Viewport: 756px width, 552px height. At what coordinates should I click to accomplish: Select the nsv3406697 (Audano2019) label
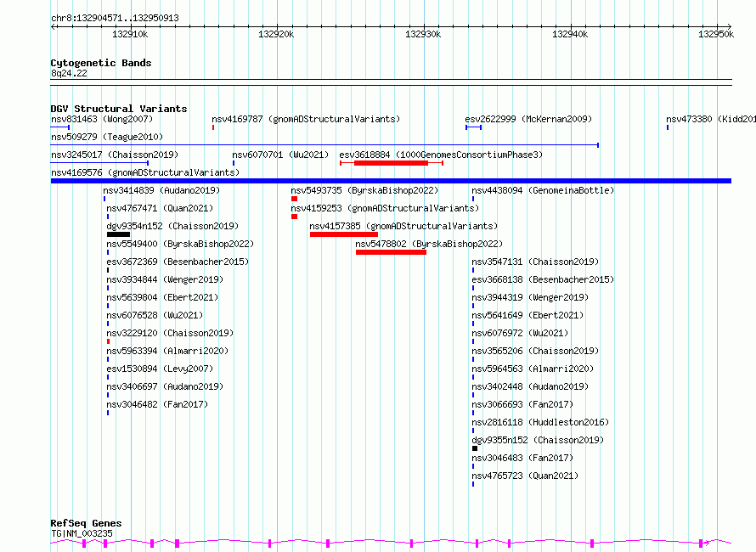[x=165, y=386]
